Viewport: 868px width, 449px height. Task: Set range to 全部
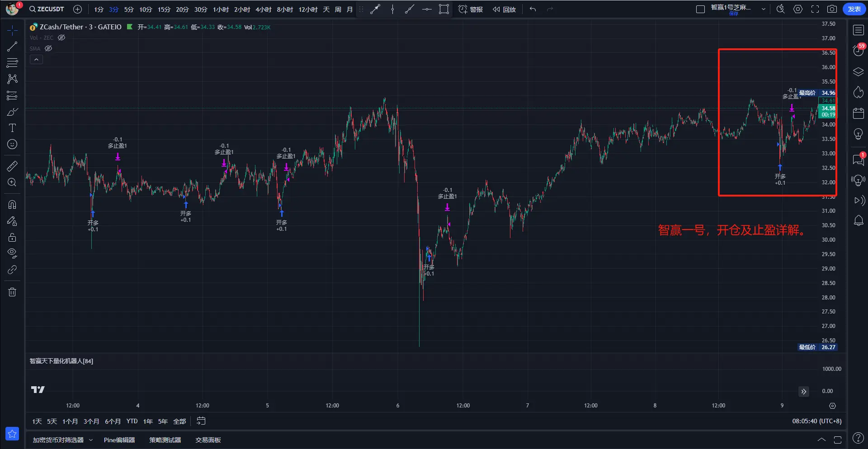[179, 421]
